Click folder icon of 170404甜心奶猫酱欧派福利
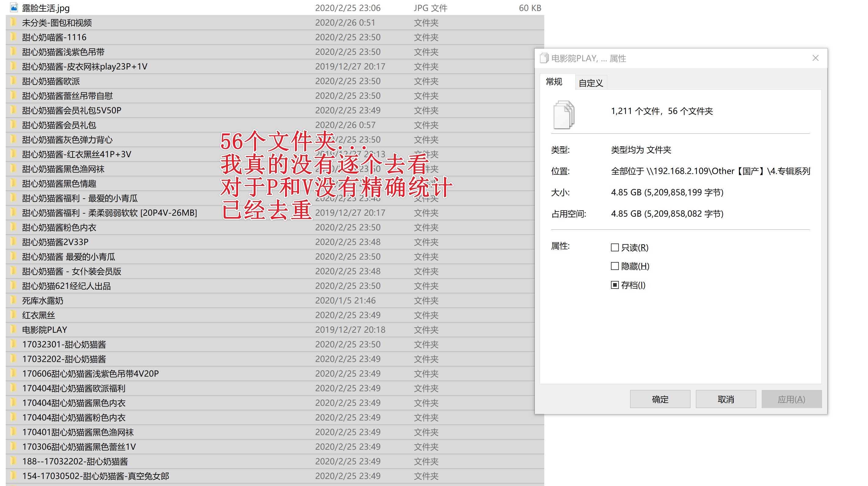Screen dimensions: 868x486 [14, 388]
